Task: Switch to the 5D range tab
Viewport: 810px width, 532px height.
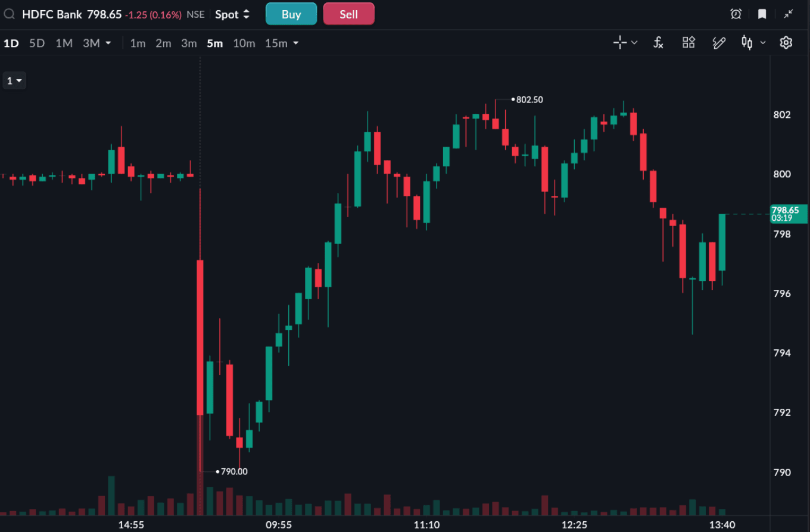Action: tap(37, 43)
